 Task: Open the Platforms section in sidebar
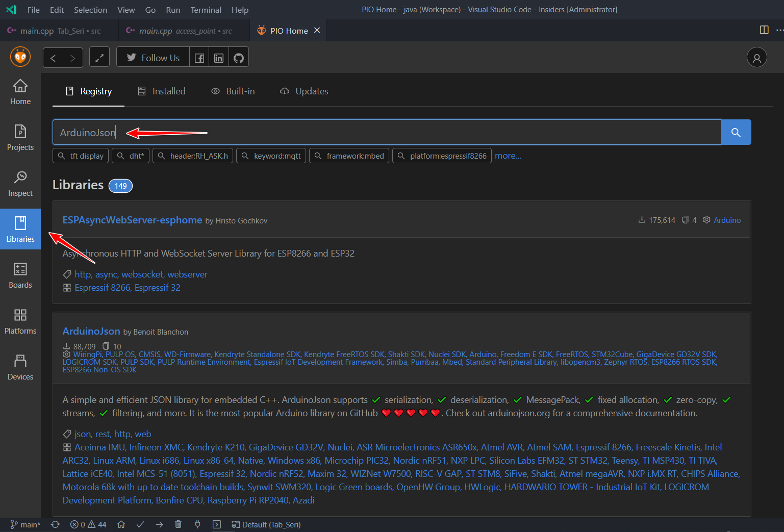20,321
